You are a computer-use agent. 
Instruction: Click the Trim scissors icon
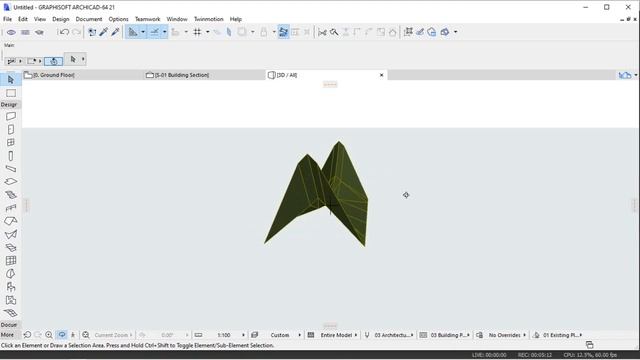point(322,32)
